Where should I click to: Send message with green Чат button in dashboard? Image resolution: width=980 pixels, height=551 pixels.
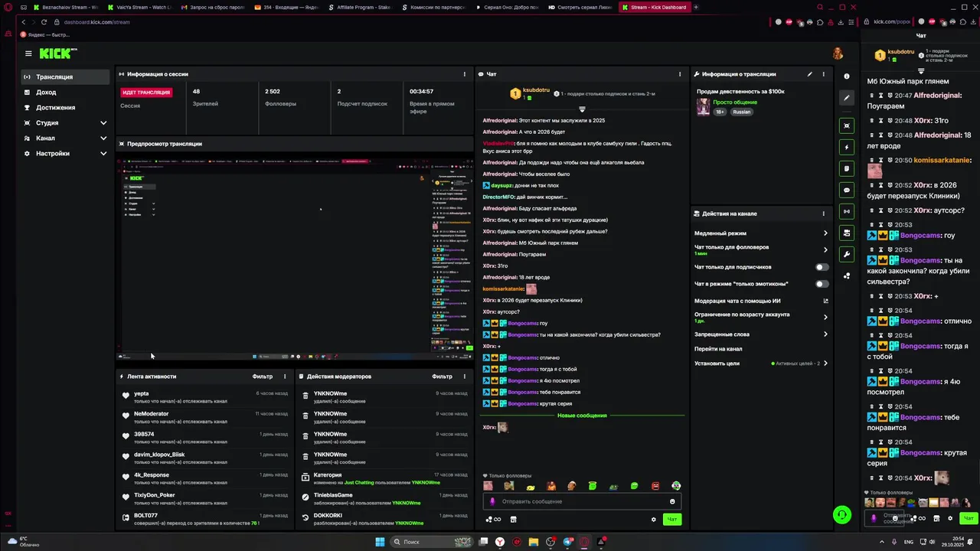click(671, 519)
